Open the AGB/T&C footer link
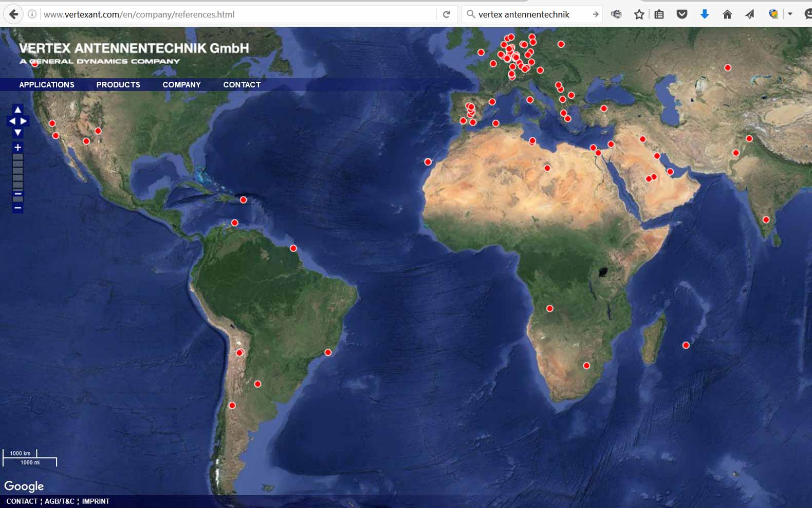Screen dimensions: 812x508 pos(60,501)
